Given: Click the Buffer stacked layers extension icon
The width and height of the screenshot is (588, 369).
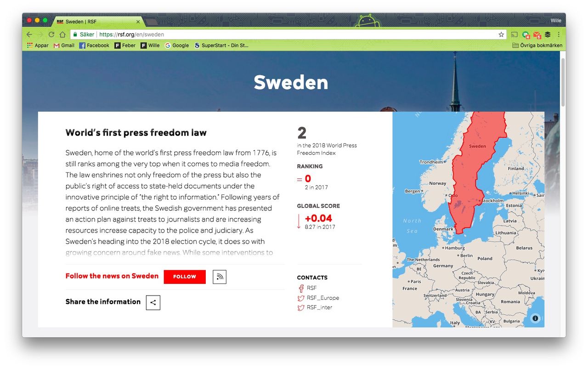Looking at the screenshot, I should (548, 34).
